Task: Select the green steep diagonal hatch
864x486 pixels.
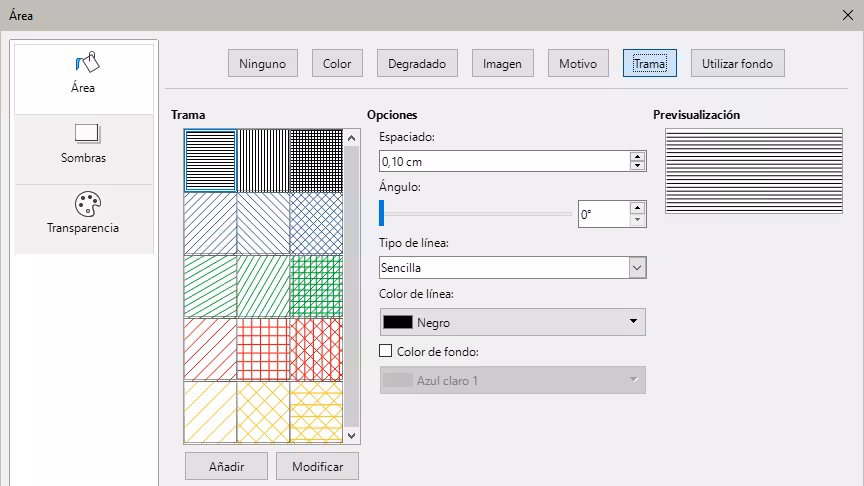Action: [263, 287]
